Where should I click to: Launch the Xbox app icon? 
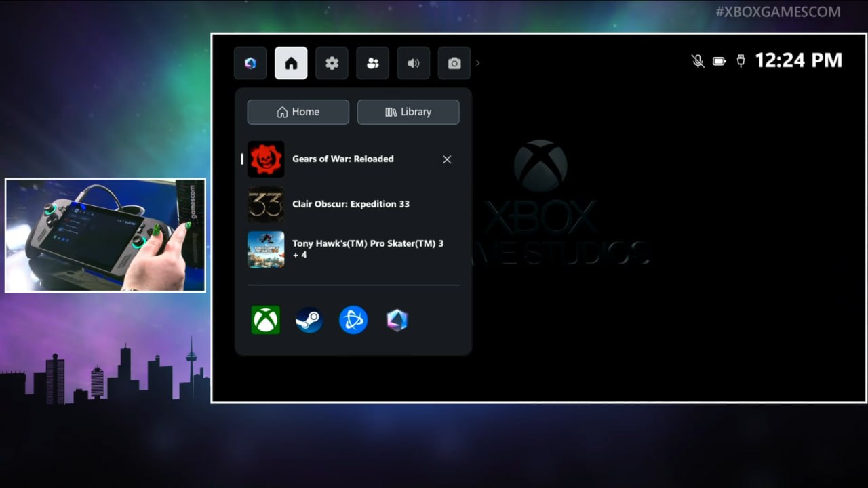(265, 320)
